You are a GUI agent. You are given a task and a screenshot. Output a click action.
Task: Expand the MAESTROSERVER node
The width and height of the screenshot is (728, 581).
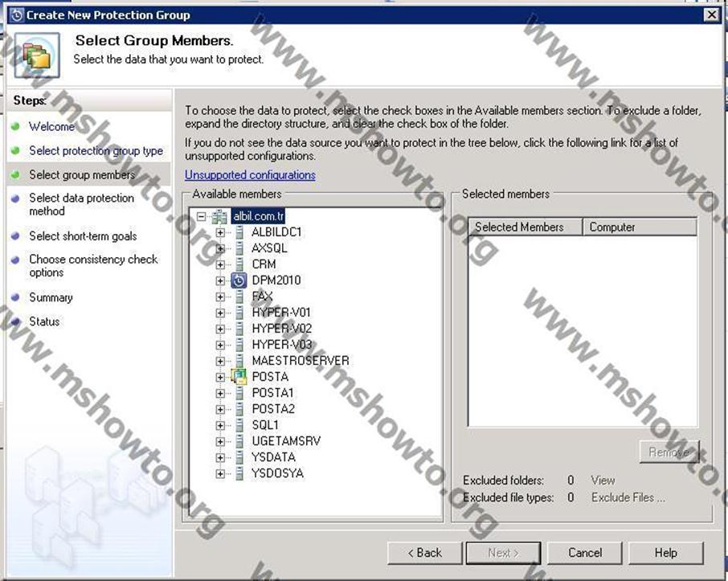coord(220,361)
